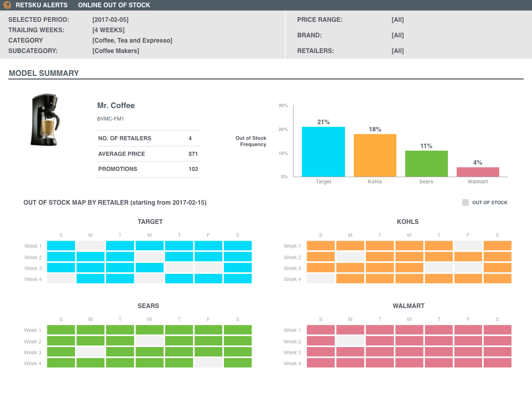This screenshot has width=532, height=399.
Task: Open the Brand filter [All]
Action: click(397, 35)
